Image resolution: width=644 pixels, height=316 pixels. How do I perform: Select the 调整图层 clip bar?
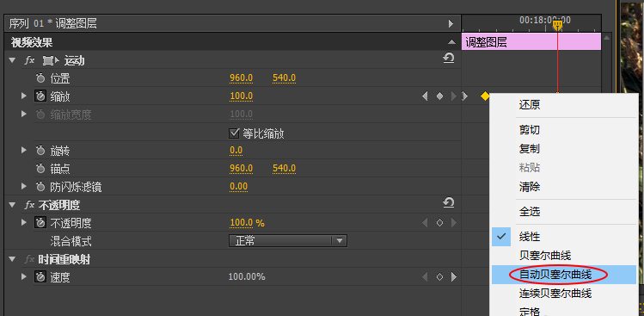[x=531, y=42]
